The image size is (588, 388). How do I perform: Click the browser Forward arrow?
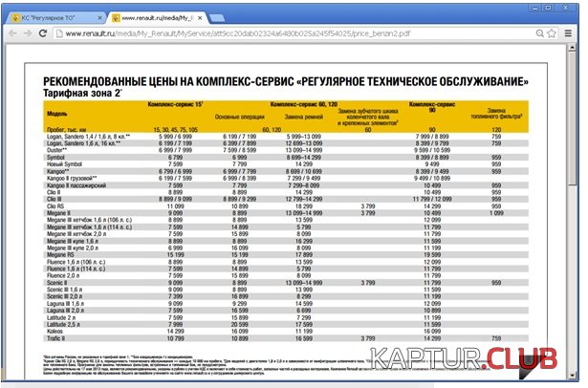click(x=28, y=33)
